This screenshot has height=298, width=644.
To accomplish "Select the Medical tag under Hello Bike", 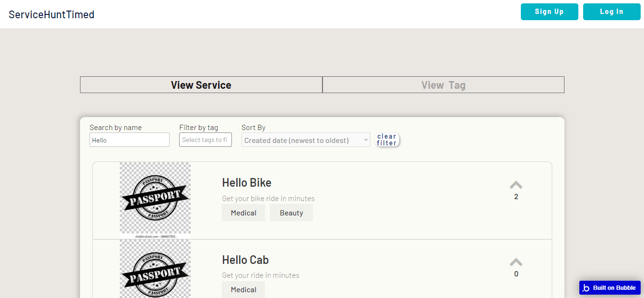I will pyautogui.click(x=243, y=213).
